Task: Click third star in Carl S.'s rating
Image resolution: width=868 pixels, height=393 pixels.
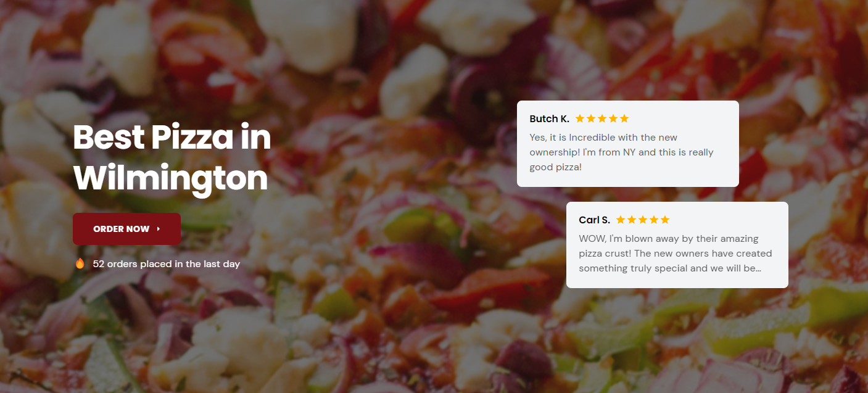Action: tap(643, 220)
